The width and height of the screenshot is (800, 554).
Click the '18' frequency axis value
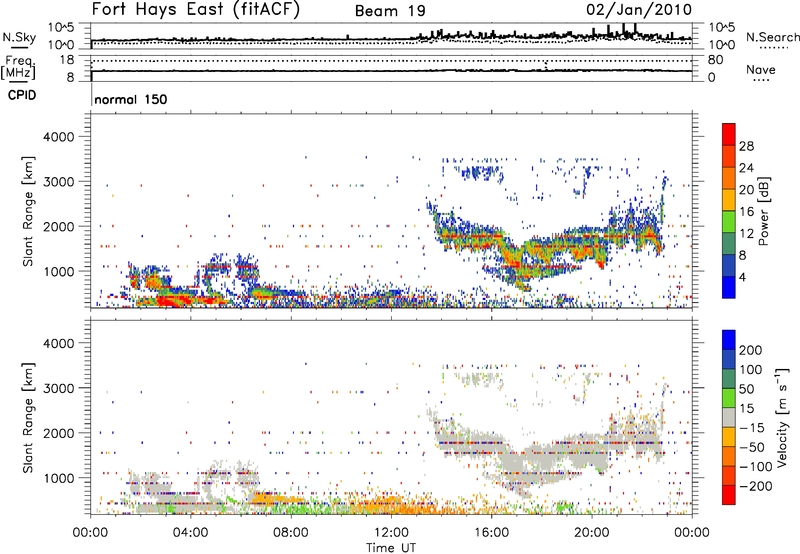tap(67, 60)
